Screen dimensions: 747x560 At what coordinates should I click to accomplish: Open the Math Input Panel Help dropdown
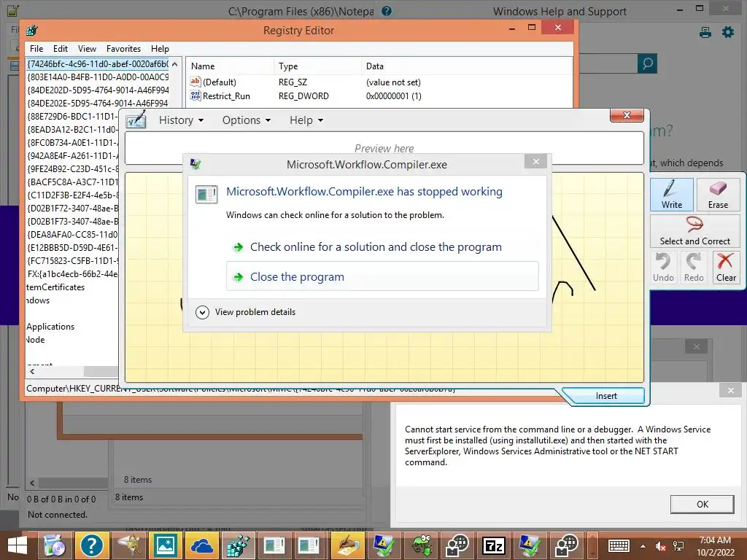point(306,120)
